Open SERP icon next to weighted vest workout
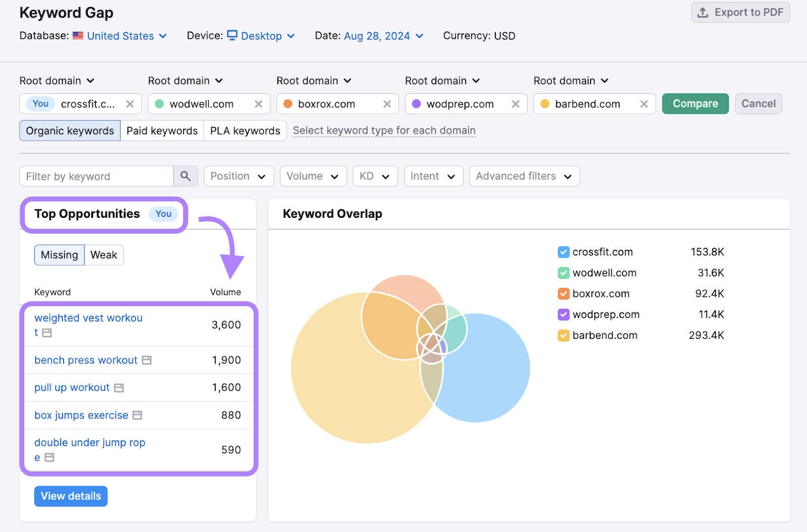 coord(47,333)
